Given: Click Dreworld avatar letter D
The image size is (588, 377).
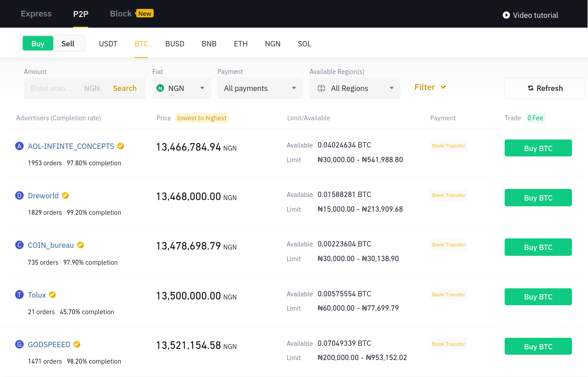Looking at the screenshot, I should tap(19, 196).
